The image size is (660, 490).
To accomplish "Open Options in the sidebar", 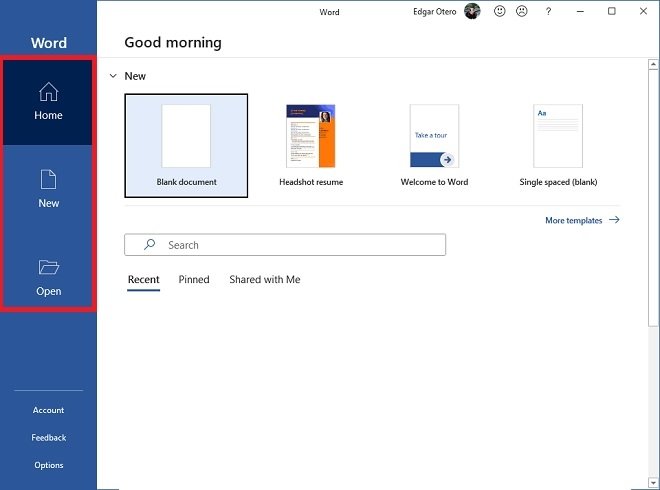I will click(48, 465).
